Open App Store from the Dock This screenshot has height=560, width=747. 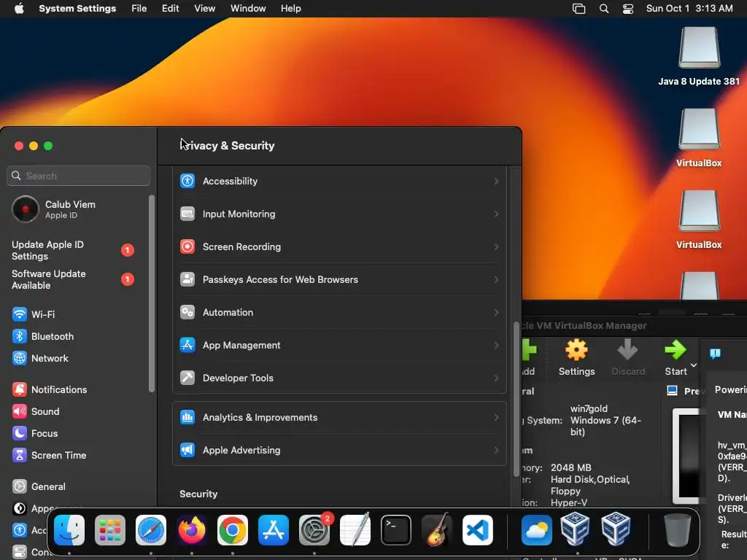pyautogui.click(x=274, y=530)
